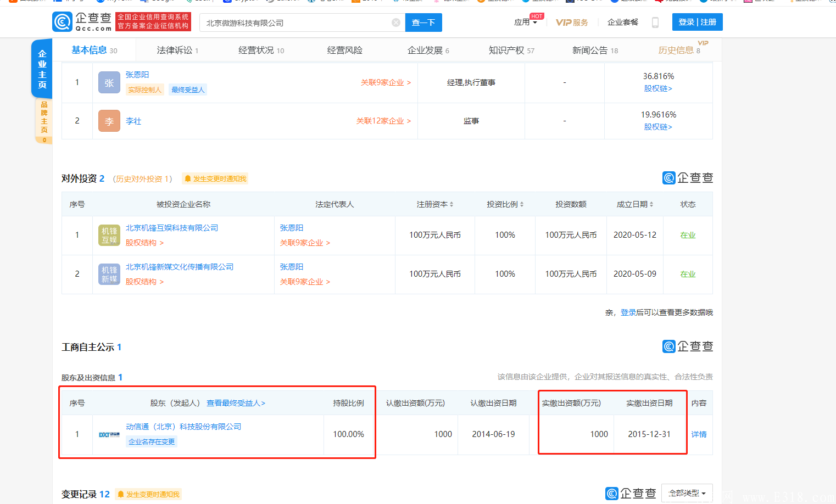The width and height of the screenshot is (836, 504).
Task: Switch to 经营风险 tab
Action: (x=345, y=50)
